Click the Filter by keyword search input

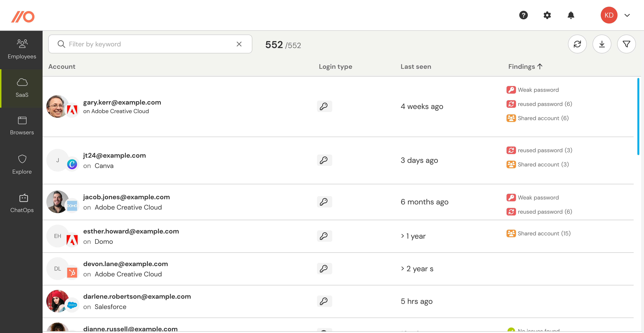150,44
